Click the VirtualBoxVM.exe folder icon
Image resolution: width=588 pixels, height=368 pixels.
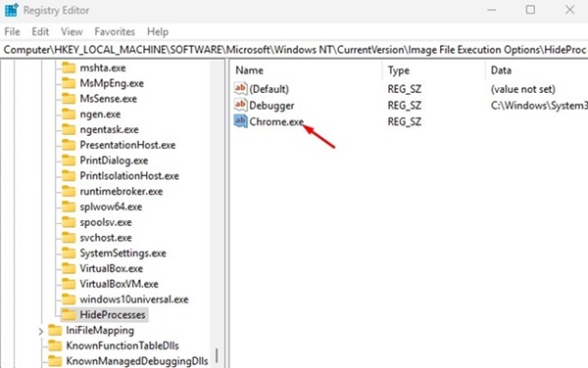(69, 284)
